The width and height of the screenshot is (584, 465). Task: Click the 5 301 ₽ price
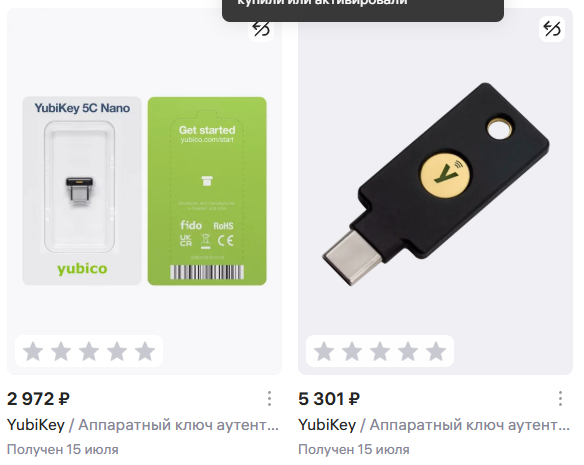point(329,399)
